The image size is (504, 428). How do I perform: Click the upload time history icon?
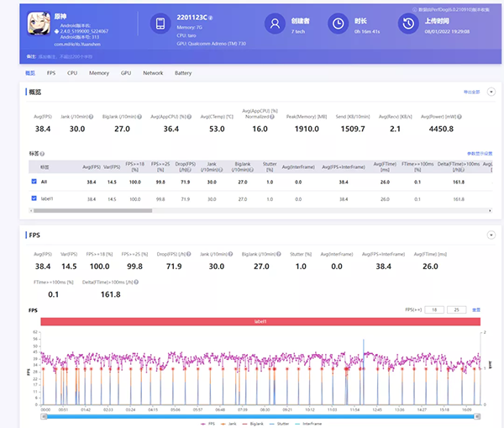[x=407, y=24]
